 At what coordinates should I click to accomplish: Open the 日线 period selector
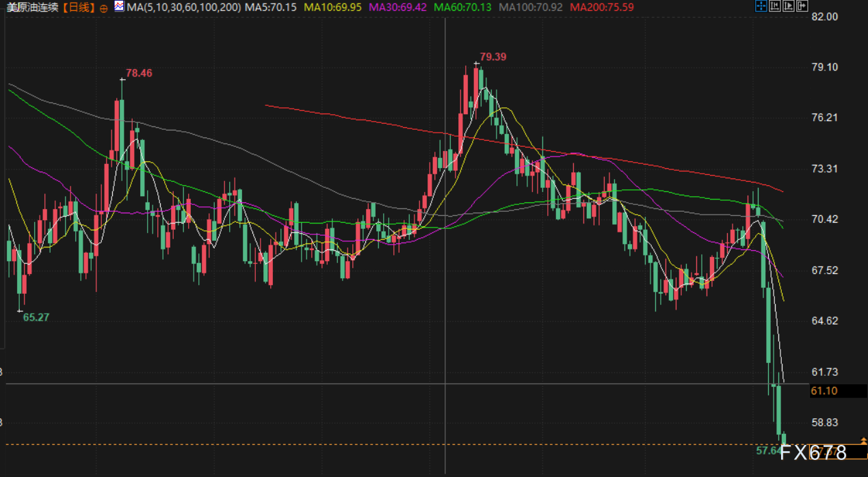pos(79,8)
